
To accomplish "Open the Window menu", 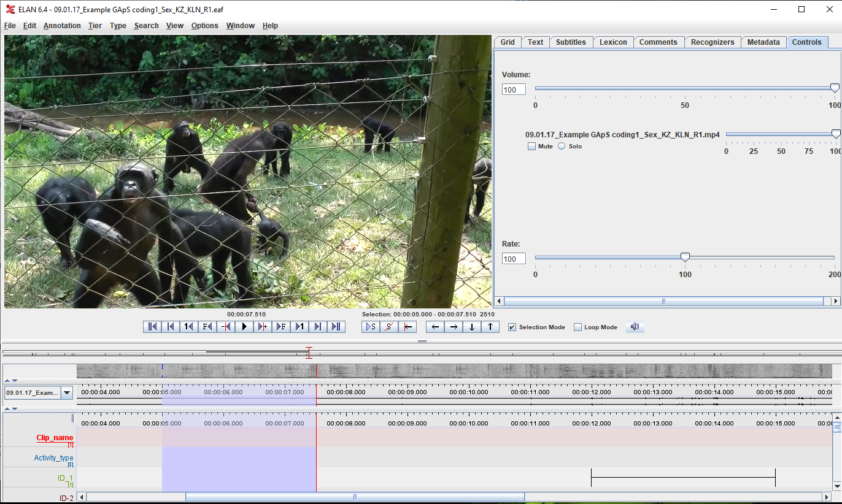I will 240,26.
